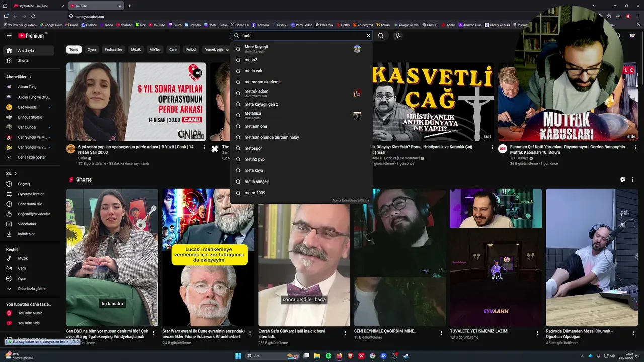Reload the page with refresh button
644x362 pixels.
(x=33, y=16)
